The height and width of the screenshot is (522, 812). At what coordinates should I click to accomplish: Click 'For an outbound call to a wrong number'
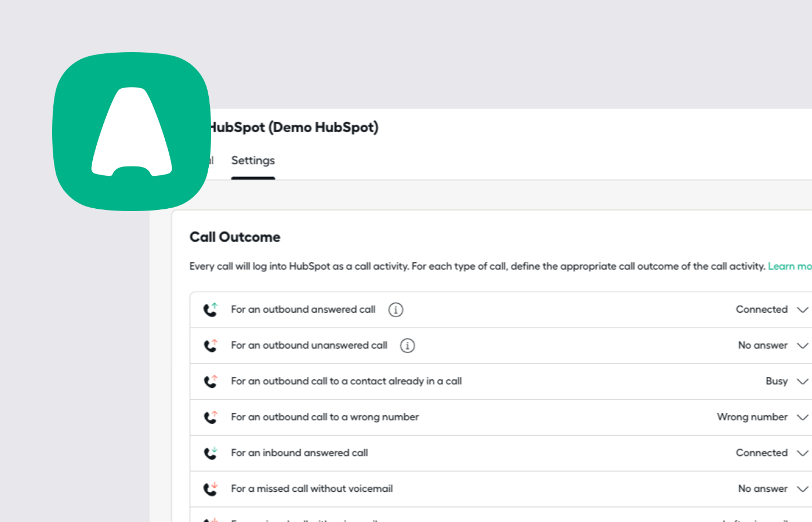(325, 418)
